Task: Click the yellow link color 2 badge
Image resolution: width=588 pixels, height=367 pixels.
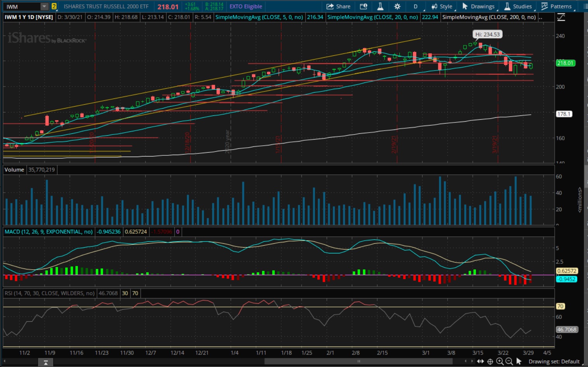Action: (x=54, y=7)
